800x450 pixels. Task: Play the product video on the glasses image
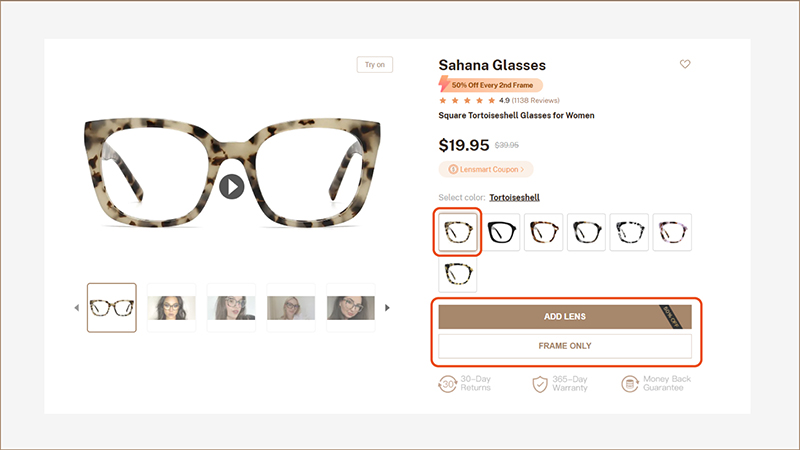(232, 186)
